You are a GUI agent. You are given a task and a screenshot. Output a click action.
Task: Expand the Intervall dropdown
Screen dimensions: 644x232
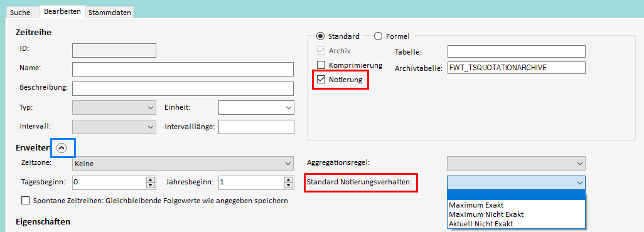click(114, 127)
